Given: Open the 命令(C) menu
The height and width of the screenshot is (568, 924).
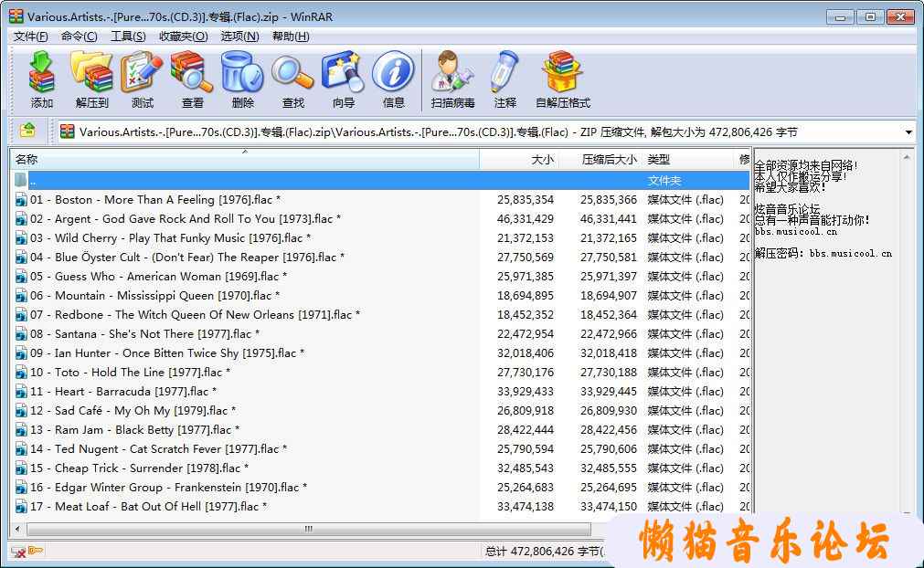Looking at the screenshot, I should (79, 37).
